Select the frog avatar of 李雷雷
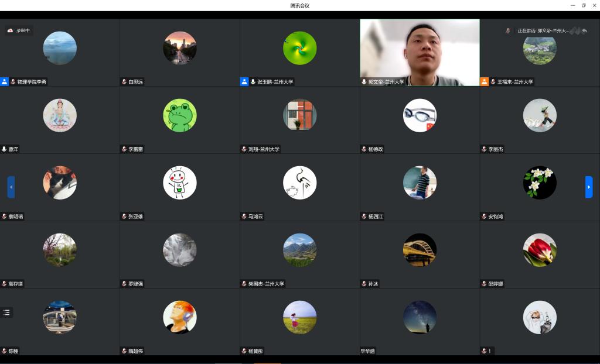 [x=180, y=115]
